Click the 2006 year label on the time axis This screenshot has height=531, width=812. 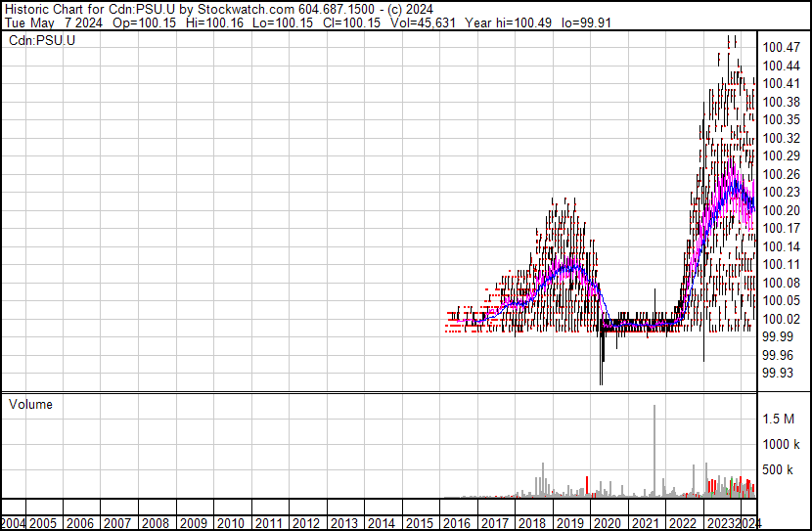tap(80, 524)
